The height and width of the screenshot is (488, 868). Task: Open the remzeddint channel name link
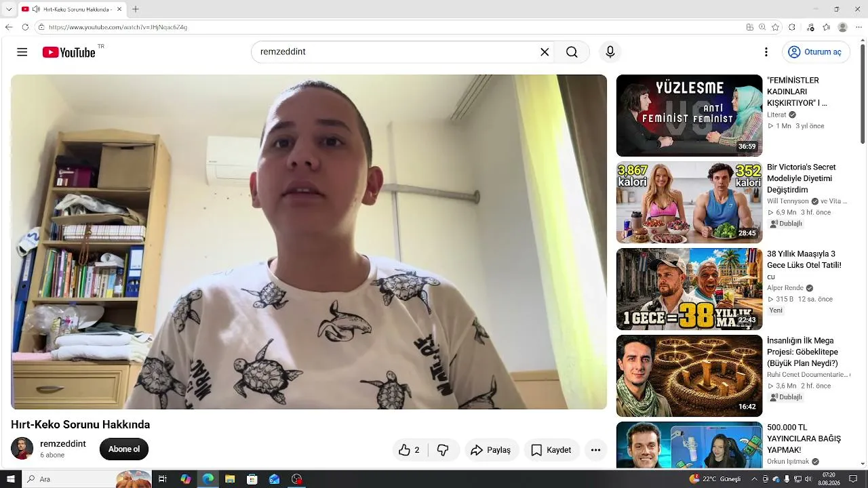pos(63,444)
